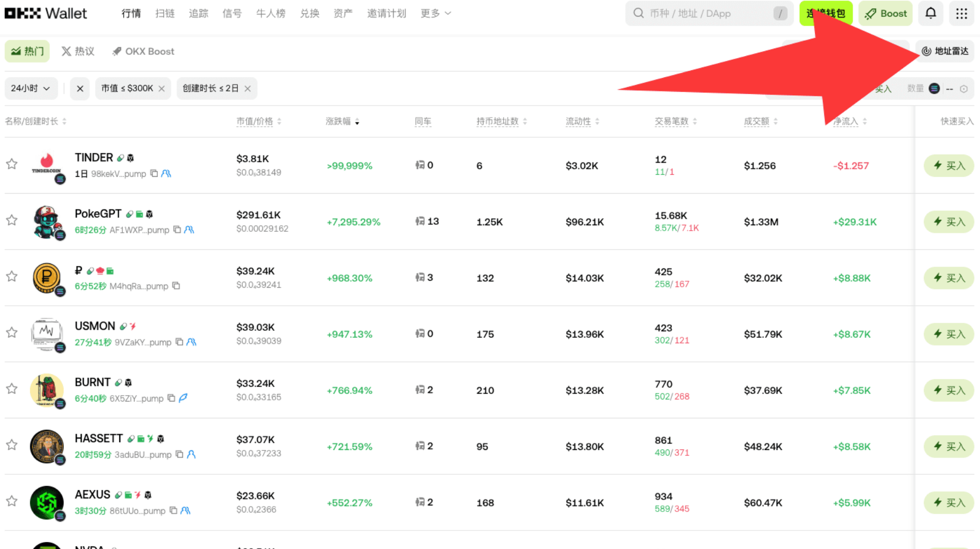Favorite the TINDER token with star
The image size is (980, 549).
pyautogui.click(x=12, y=164)
